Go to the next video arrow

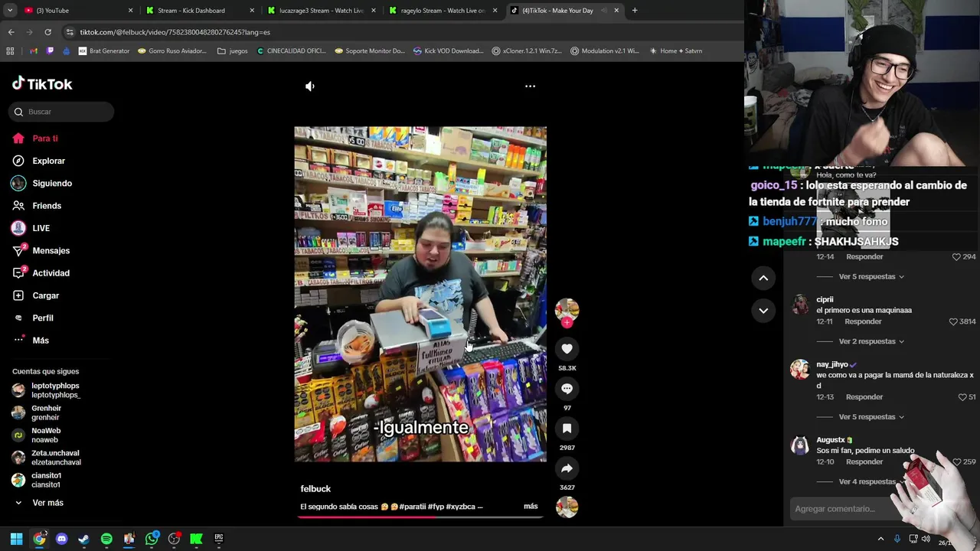coord(763,311)
